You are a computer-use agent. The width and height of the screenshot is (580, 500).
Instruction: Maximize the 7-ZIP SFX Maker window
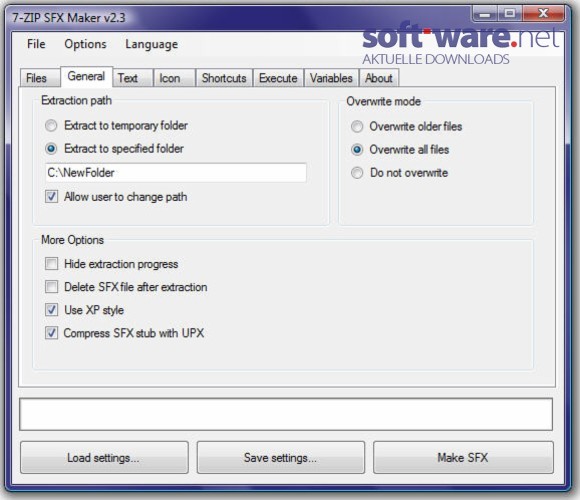[x=510, y=14]
